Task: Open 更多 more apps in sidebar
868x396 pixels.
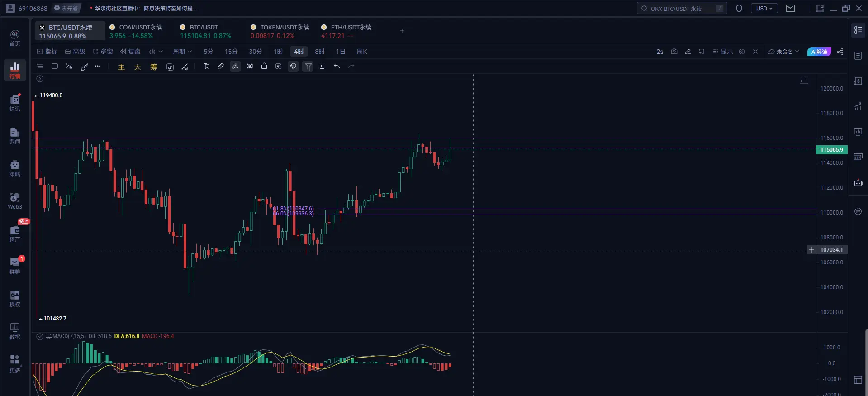Action: 15,363
